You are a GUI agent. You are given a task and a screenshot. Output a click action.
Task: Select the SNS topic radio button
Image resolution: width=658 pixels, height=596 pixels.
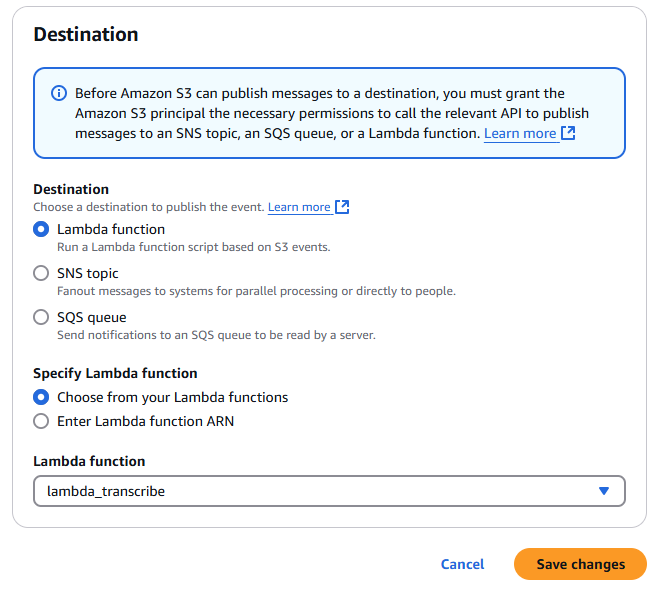point(41,273)
